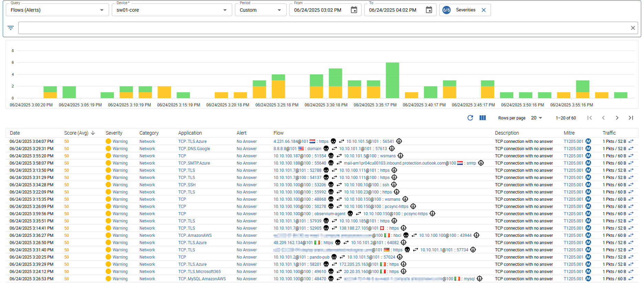The height and width of the screenshot is (283, 644).
Task: Open the Device sw01-core dropdown
Action: coord(171,10)
